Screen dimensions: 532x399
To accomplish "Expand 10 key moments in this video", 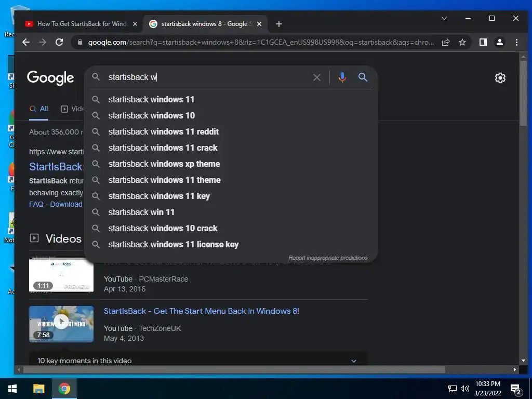I will (198, 361).
